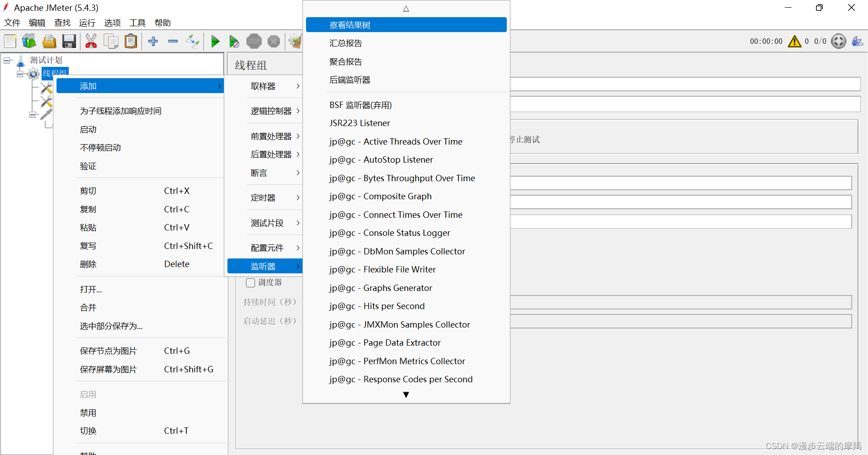Click the Save floppy disk icon
This screenshot has height=455, width=868.
(x=69, y=41)
